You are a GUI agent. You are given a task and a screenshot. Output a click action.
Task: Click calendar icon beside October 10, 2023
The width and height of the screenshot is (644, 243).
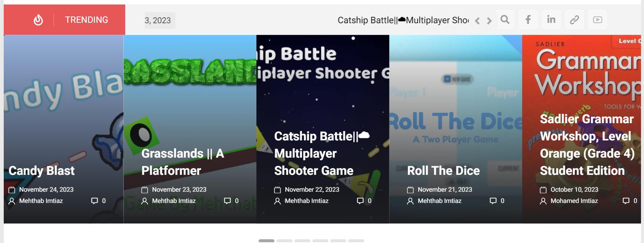tap(543, 190)
